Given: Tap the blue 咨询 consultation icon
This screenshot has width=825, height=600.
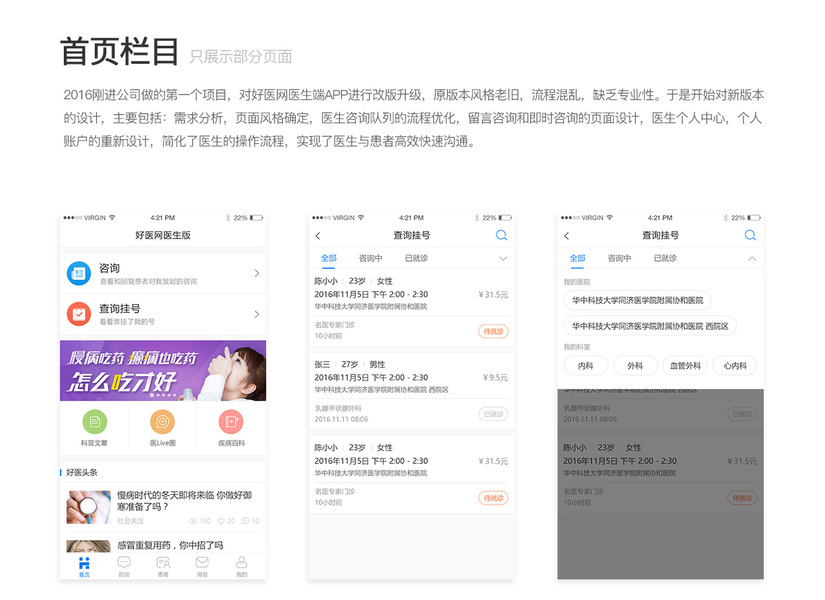Looking at the screenshot, I should [79, 274].
